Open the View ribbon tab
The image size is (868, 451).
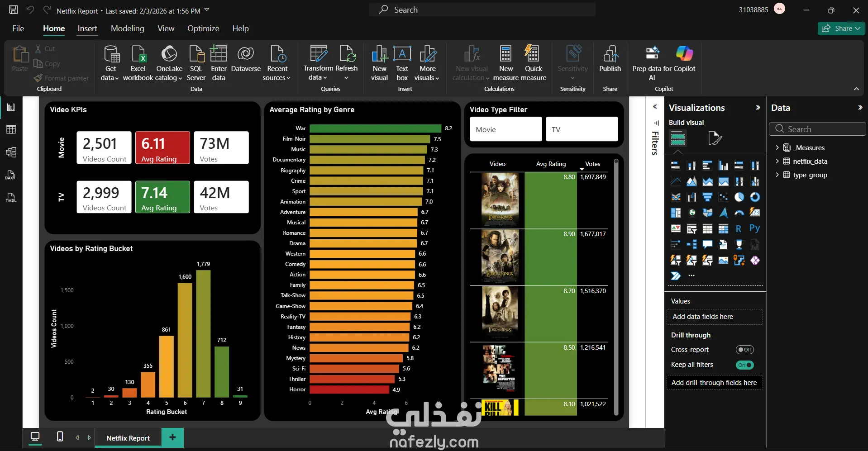pyautogui.click(x=166, y=28)
